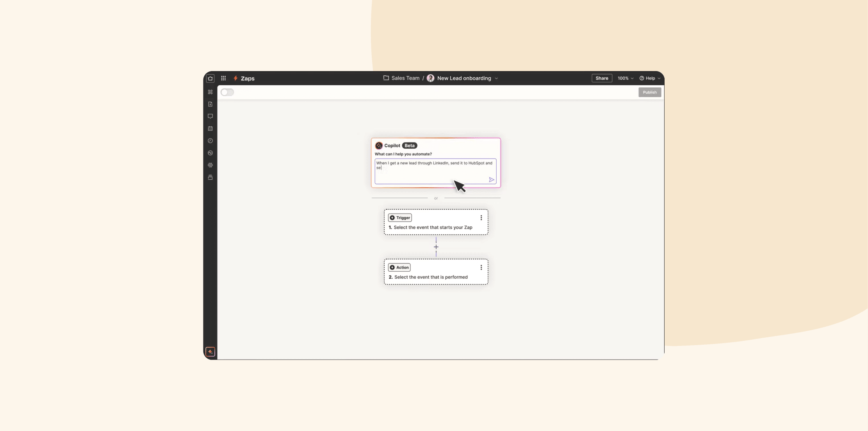Screen dimensions: 868x431
Task: Open the activity pulse status sidebar icon
Action: (x=210, y=153)
